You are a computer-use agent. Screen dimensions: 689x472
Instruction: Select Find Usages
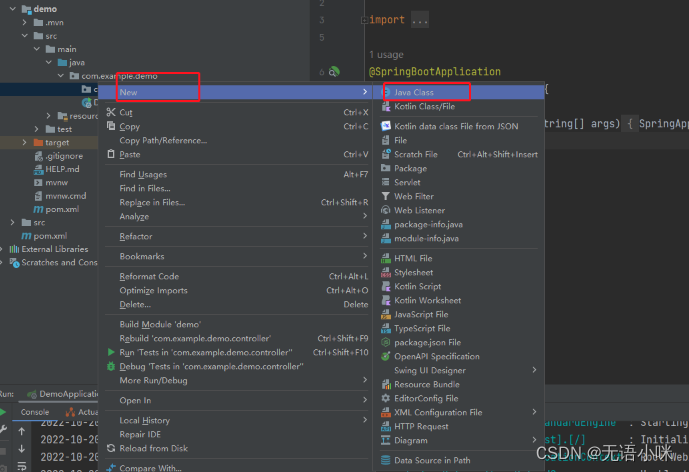[236, 174]
